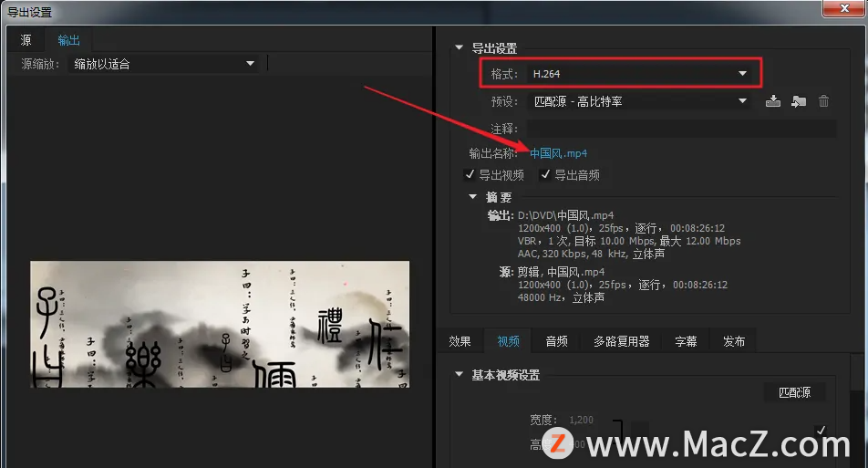
Task: Open the Effects (效果) tab
Action: click(460, 341)
